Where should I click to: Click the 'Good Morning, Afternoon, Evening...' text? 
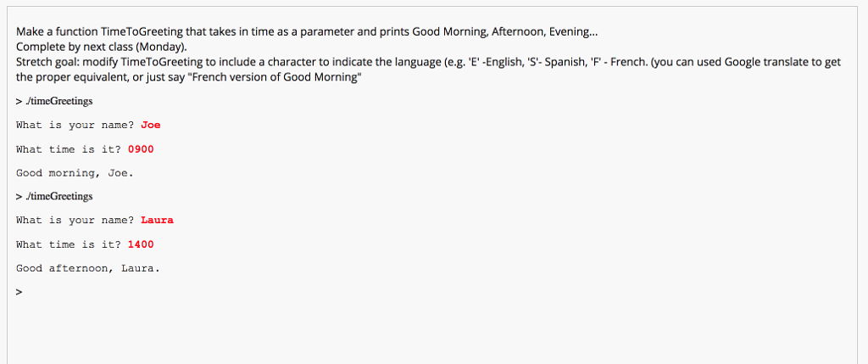pos(505,31)
